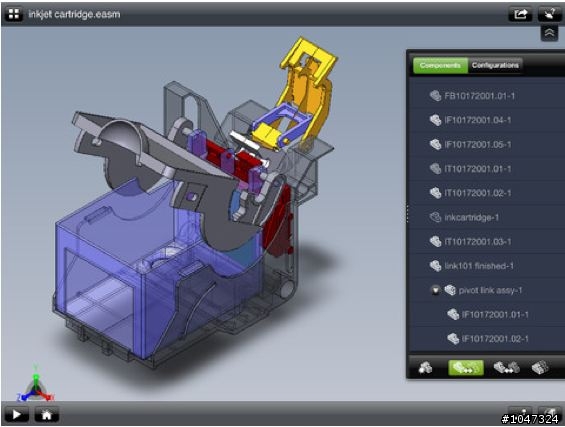Select child part IF10172001.02-1 under pivot link
Image resolution: width=565 pixels, height=427 pixels.
(488, 339)
